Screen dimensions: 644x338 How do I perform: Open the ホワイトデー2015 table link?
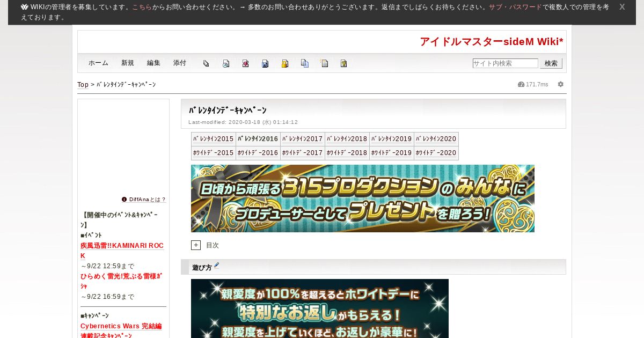214,153
